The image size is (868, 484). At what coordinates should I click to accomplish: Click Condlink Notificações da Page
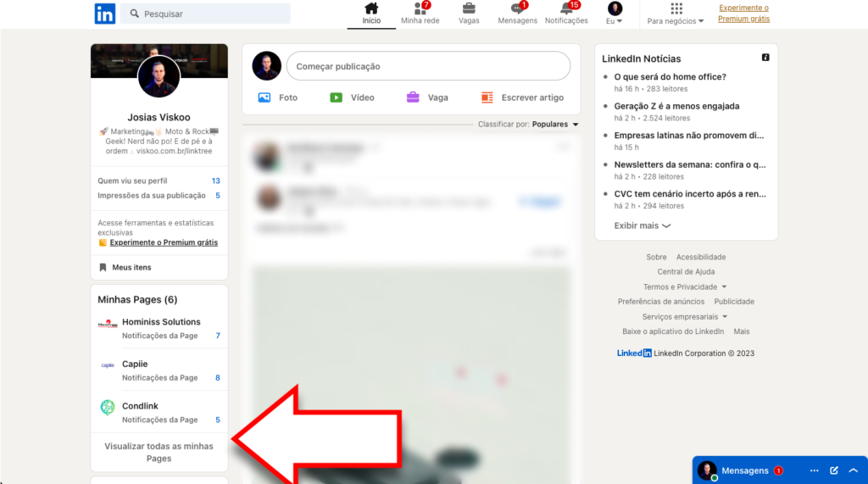tap(159, 420)
